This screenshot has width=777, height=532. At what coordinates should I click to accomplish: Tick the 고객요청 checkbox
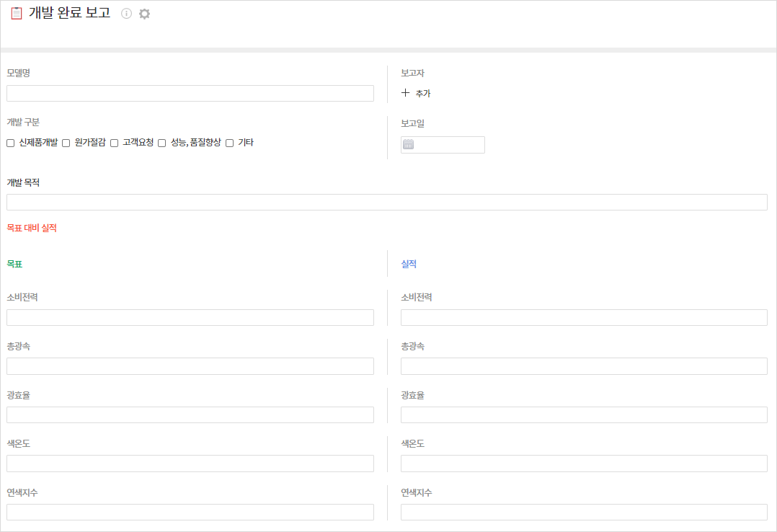pyautogui.click(x=115, y=143)
